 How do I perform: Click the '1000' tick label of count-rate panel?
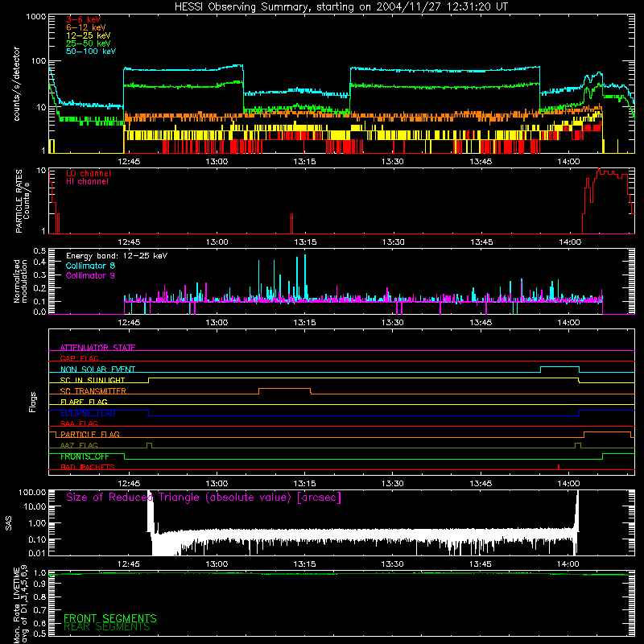35,17
